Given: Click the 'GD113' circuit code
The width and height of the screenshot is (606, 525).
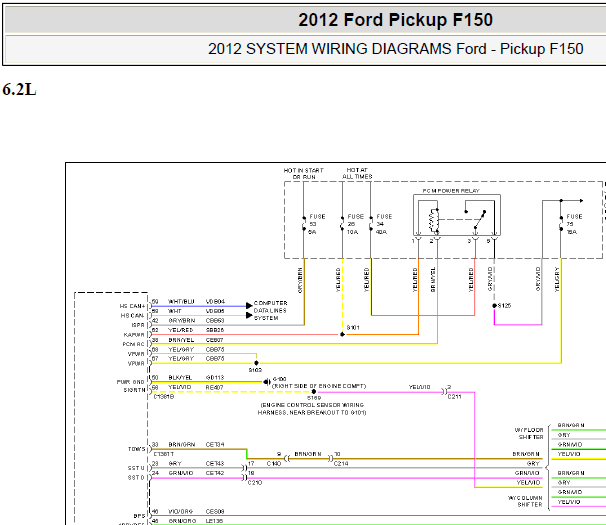Looking at the screenshot, I should coord(215,378).
